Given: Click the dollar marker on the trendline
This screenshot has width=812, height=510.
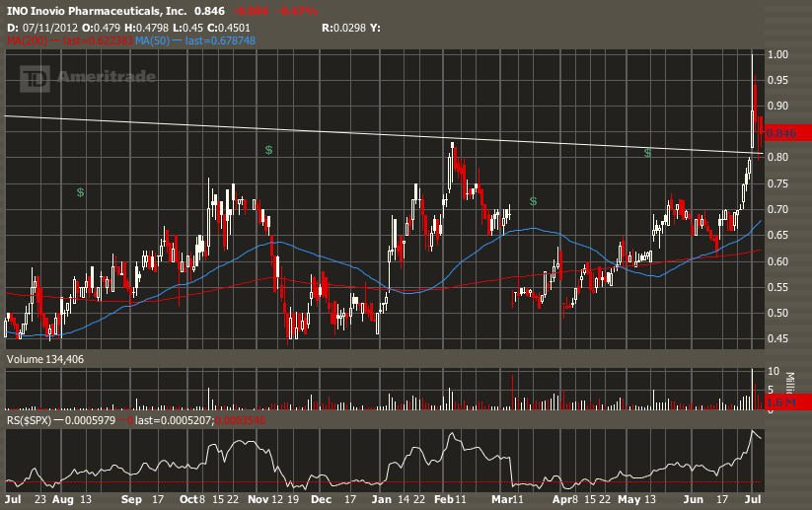Looking at the screenshot, I should (x=648, y=153).
